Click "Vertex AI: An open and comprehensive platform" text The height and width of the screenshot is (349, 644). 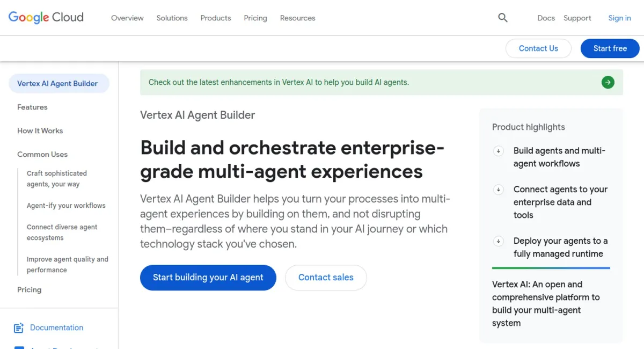click(546, 303)
